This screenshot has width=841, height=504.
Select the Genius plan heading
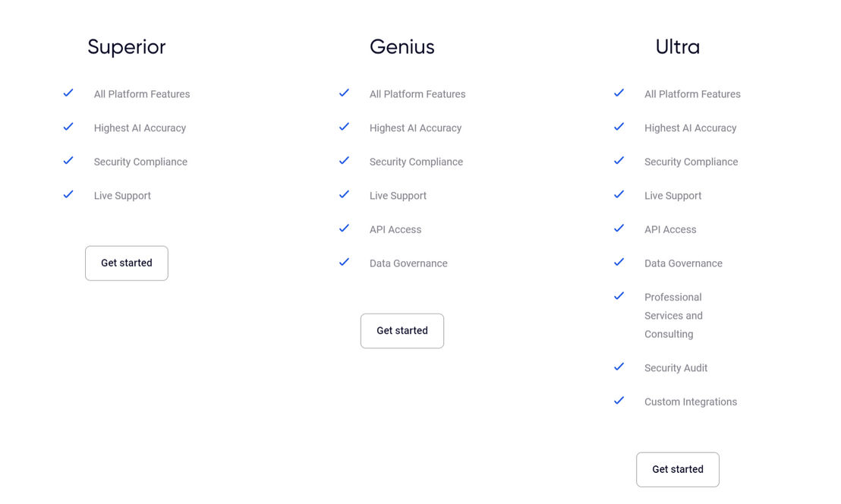(x=402, y=47)
